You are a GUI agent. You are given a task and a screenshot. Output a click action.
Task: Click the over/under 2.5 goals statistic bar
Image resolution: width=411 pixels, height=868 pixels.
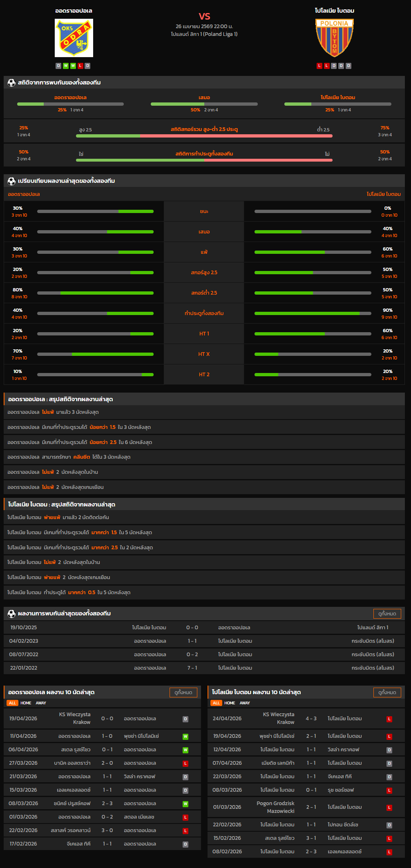(x=204, y=136)
